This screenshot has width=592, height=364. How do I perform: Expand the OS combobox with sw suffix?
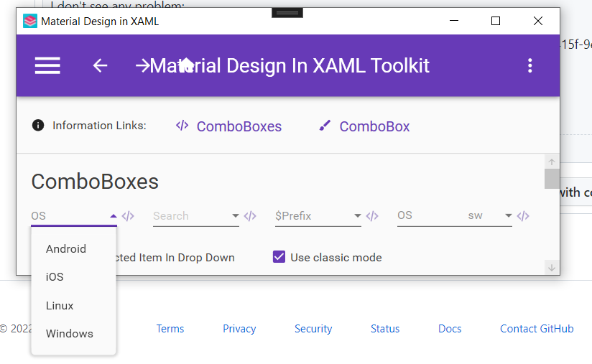click(508, 216)
